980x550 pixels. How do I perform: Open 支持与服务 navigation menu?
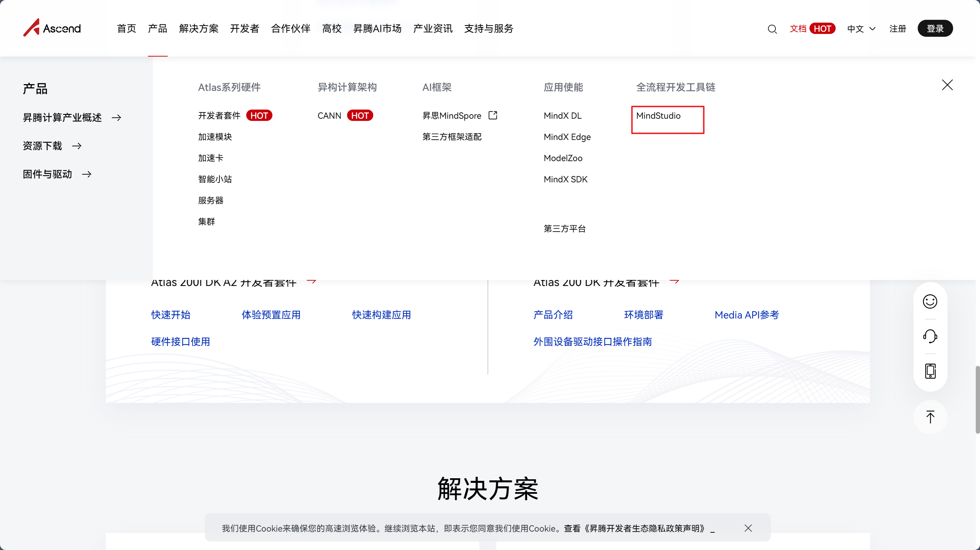(x=489, y=29)
